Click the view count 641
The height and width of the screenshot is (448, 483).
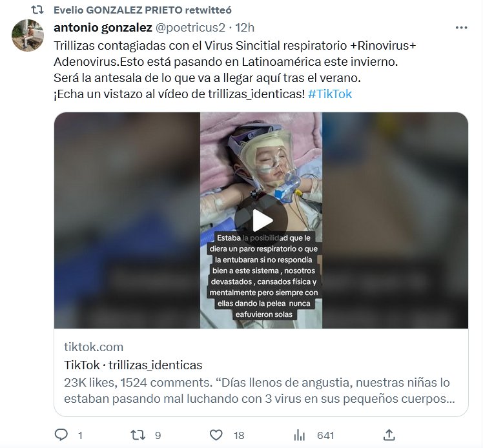click(325, 435)
